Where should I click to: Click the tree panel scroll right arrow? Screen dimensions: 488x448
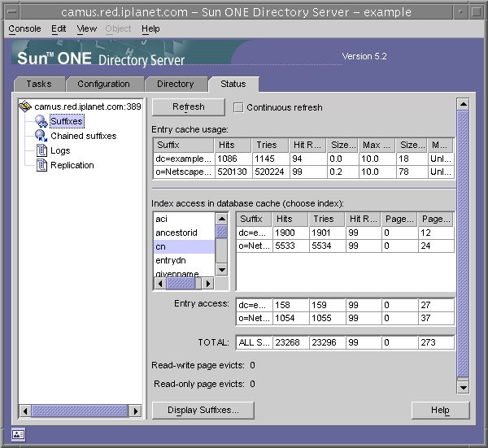(135, 411)
